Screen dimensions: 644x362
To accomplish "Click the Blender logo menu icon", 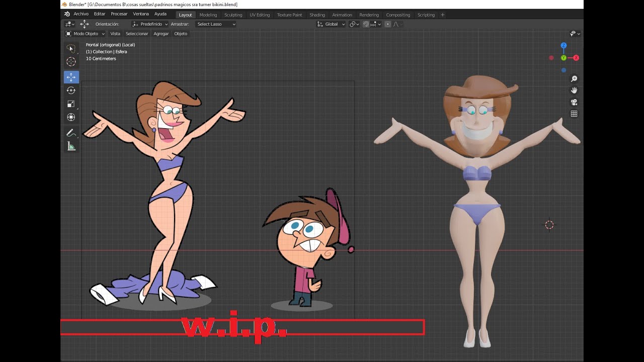I will point(67,14).
